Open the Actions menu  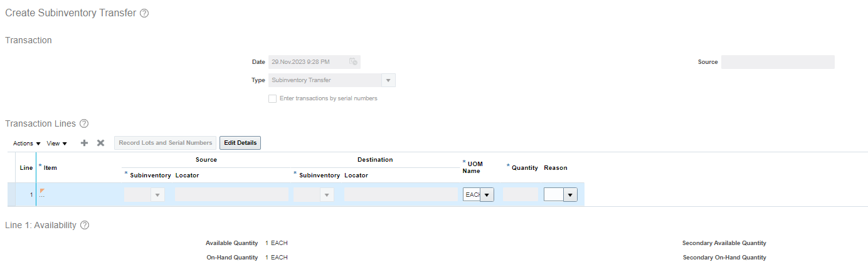[x=27, y=143]
